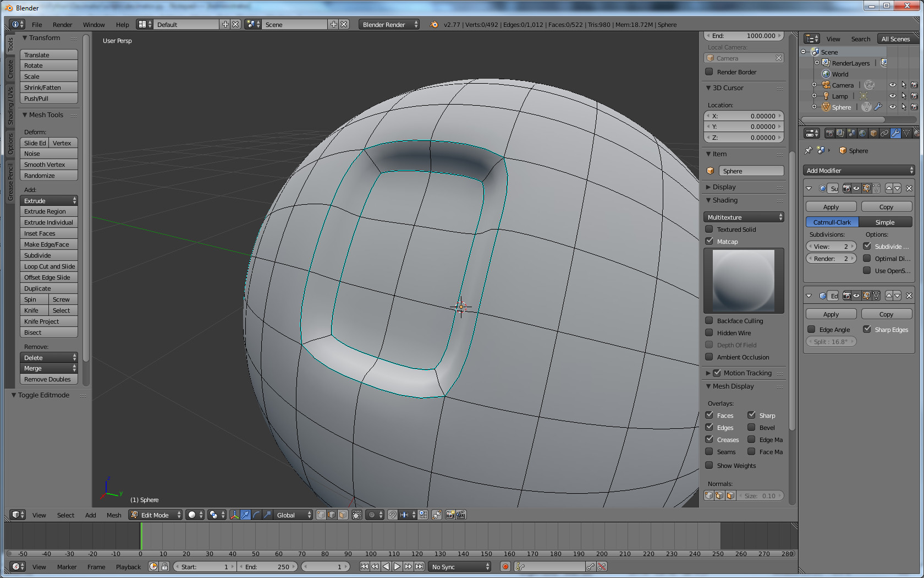Open the Multitexture shading dropdown
This screenshot has height=578, width=924.
pyautogui.click(x=744, y=217)
